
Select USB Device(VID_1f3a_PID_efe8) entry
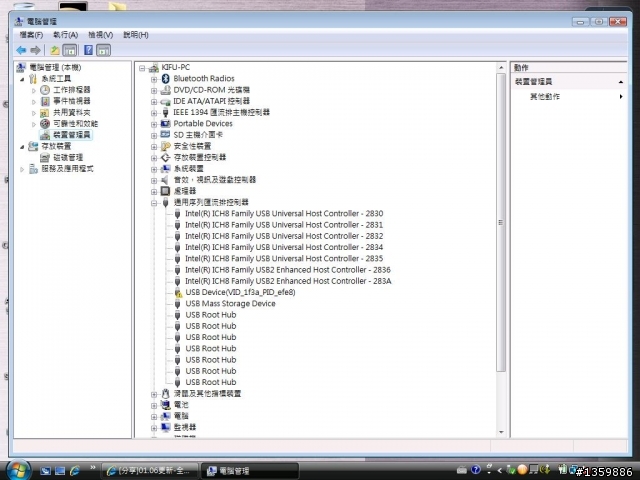[240, 292]
